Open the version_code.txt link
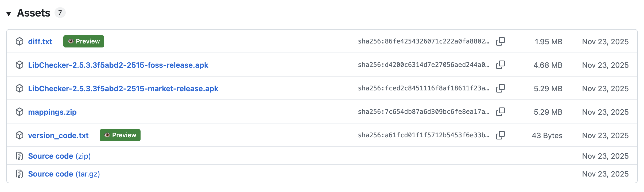The image size is (644, 192). click(58, 135)
